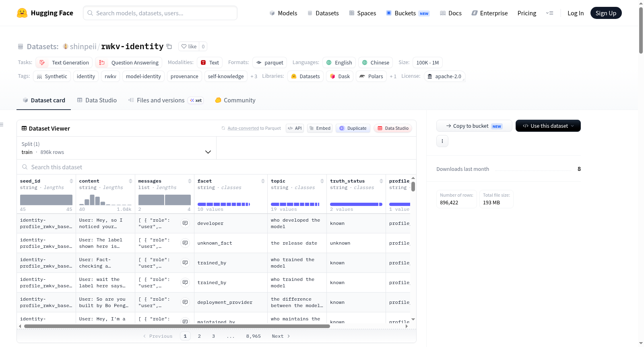Select the parquet format tag
This screenshot has height=347, width=644.
[x=270, y=62]
